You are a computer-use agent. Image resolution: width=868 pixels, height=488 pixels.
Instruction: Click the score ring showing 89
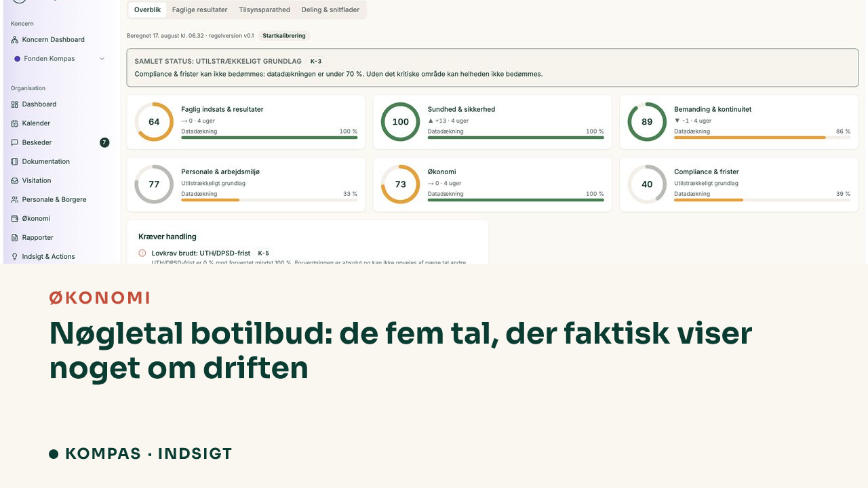tap(647, 122)
